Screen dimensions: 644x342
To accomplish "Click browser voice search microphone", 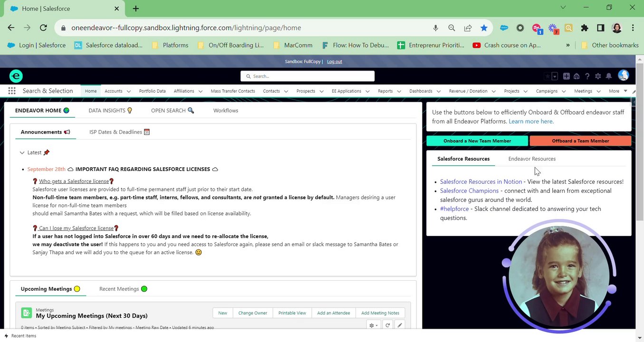I will tap(435, 28).
